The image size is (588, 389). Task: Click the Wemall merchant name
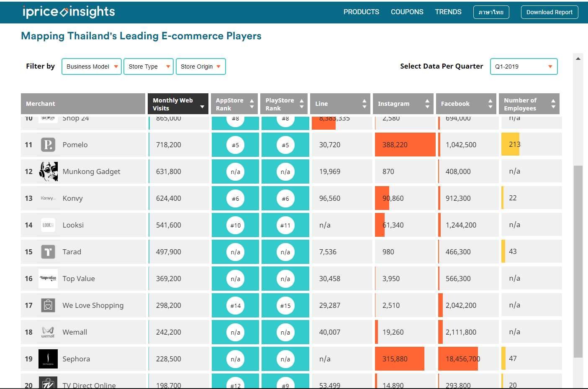(x=74, y=332)
